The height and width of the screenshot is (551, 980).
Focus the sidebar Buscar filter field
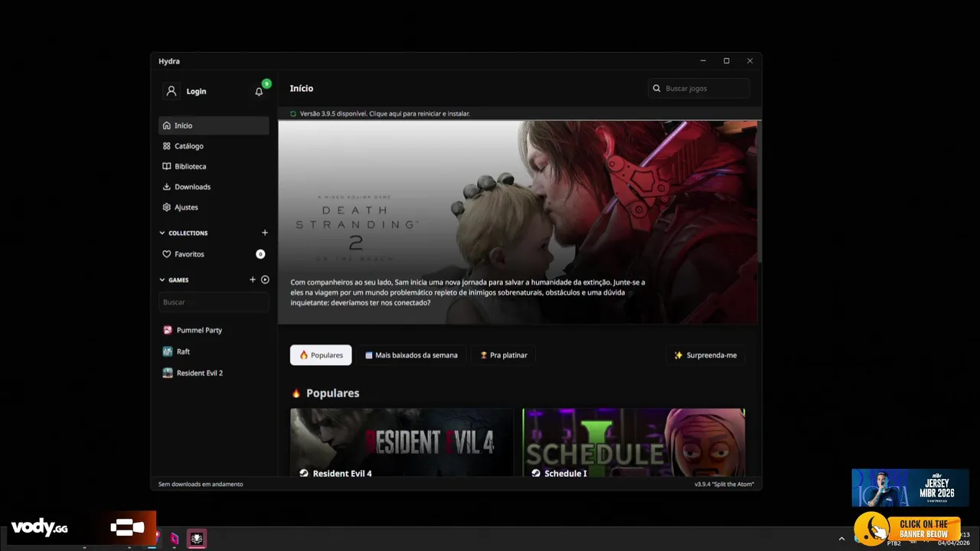coord(214,302)
